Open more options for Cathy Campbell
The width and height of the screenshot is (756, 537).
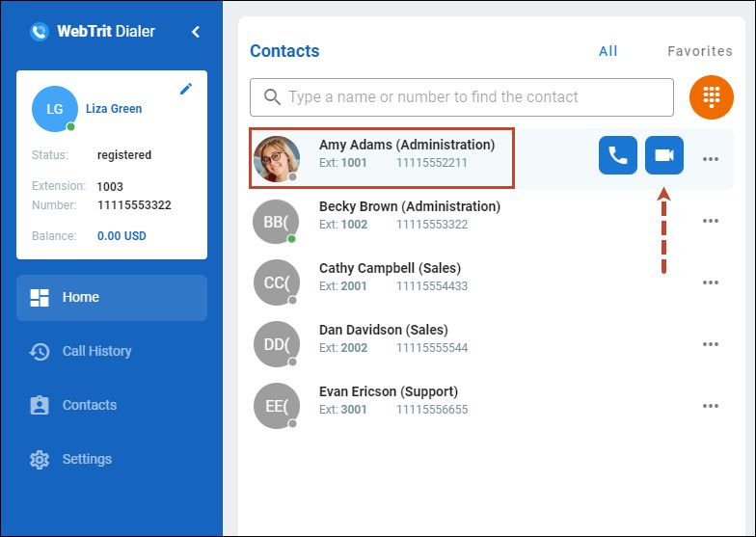(x=711, y=282)
